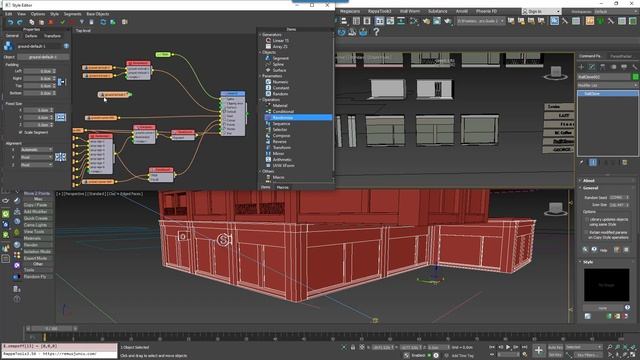Open the Options menu in Style Editor

pos(38,14)
